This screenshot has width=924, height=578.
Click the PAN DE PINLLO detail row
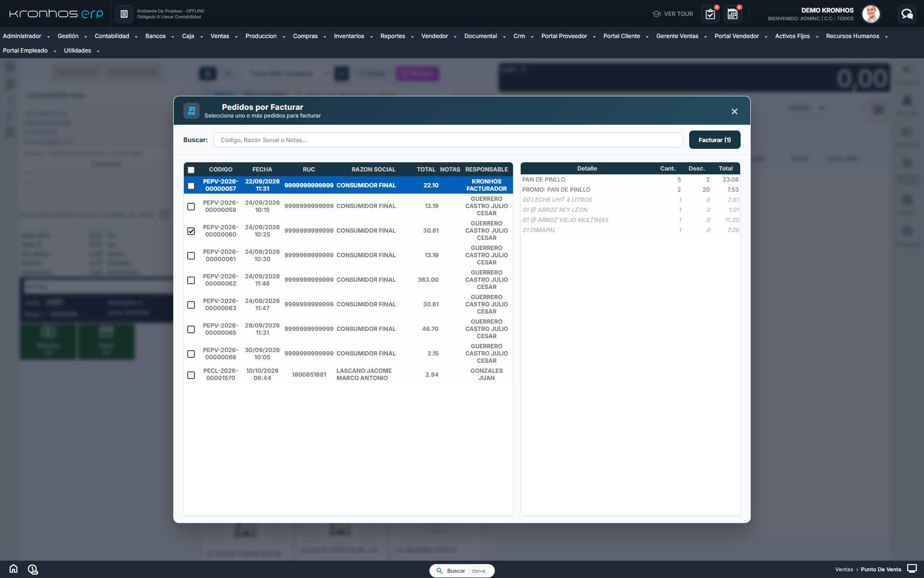coord(630,180)
